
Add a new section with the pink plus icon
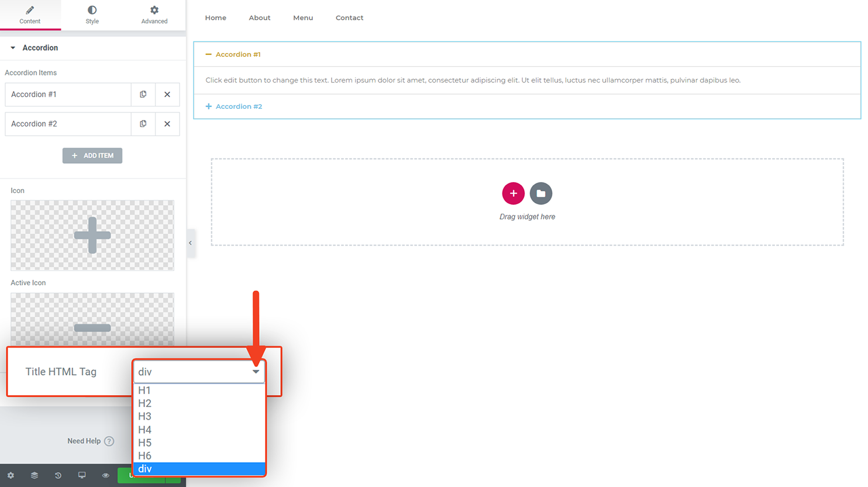tap(513, 193)
